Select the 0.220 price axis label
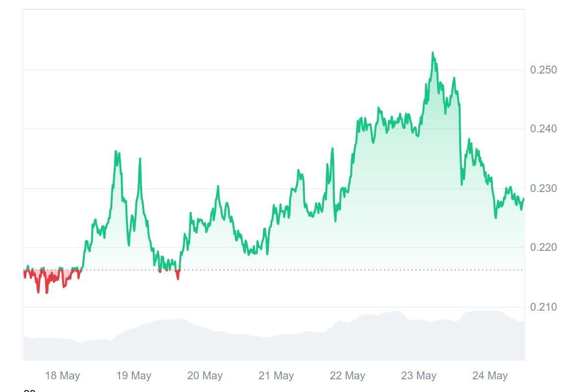Image resolution: width=588 pixels, height=392 pixels. (543, 247)
